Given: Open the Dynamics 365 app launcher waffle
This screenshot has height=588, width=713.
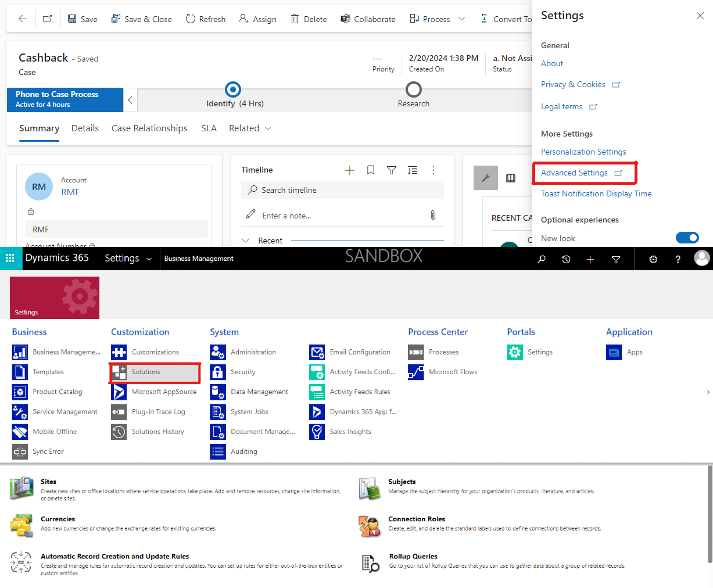Looking at the screenshot, I should [11, 258].
